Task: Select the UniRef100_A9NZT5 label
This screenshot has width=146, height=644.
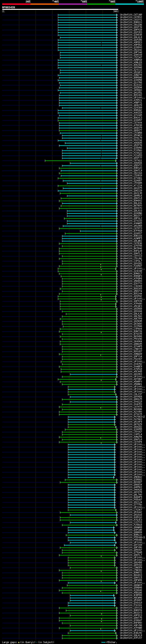Action: click(131, 75)
